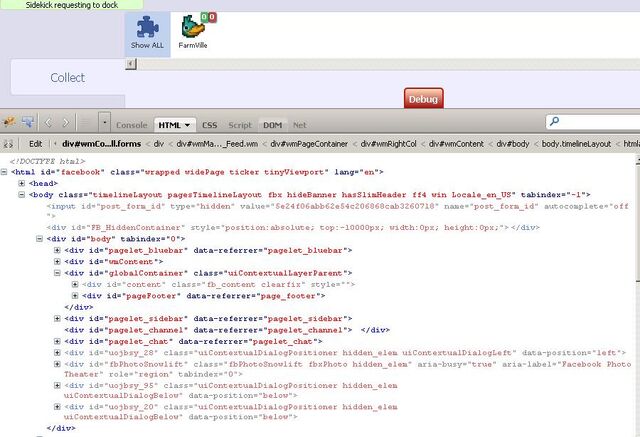
Task: Collapse the html id="facebook" node
Action: [4, 172]
